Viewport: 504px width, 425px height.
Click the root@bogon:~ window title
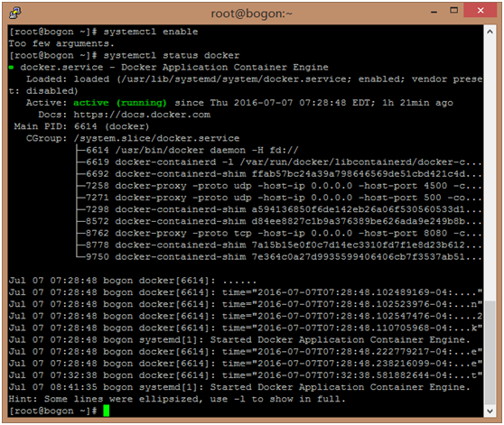pyautogui.click(x=252, y=14)
